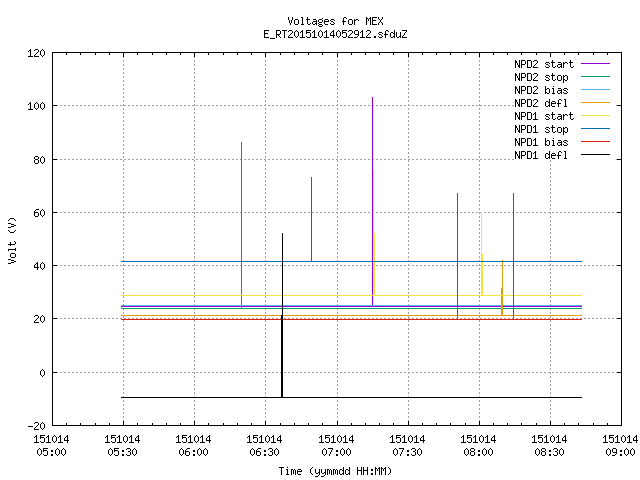Click the 'NPD2 defl' legend label

(541, 103)
